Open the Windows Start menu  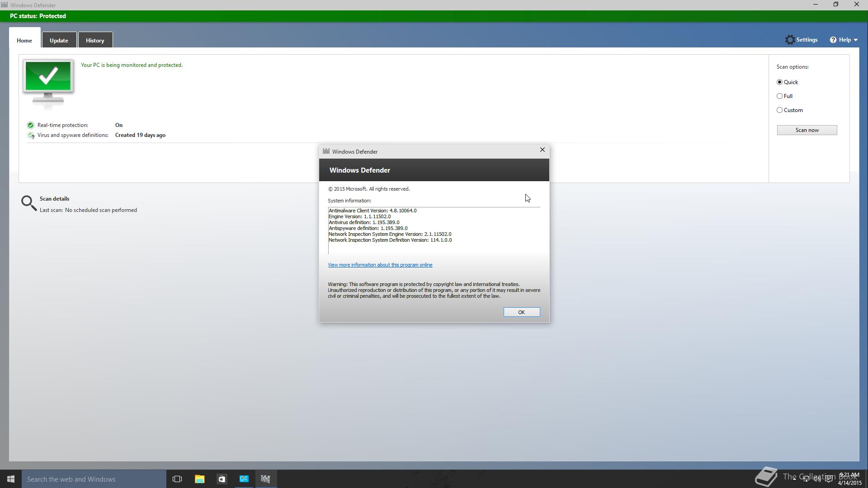pyautogui.click(x=11, y=479)
